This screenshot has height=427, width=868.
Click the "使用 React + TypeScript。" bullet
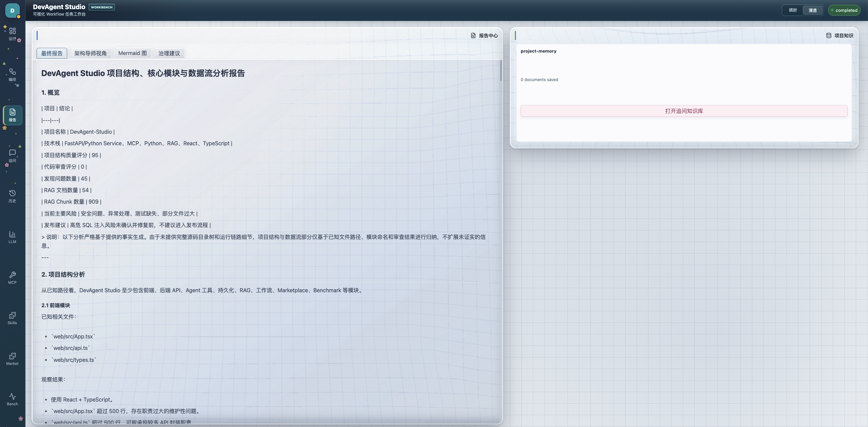pyautogui.click(x=82, y=400)
